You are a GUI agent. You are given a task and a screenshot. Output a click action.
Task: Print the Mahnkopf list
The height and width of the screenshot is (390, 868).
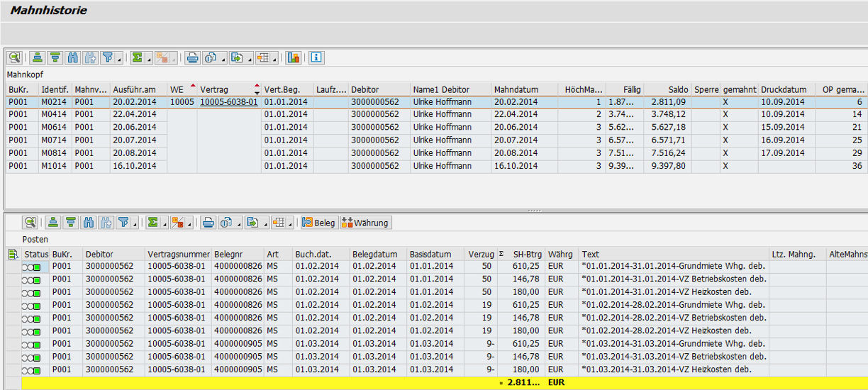192,57
